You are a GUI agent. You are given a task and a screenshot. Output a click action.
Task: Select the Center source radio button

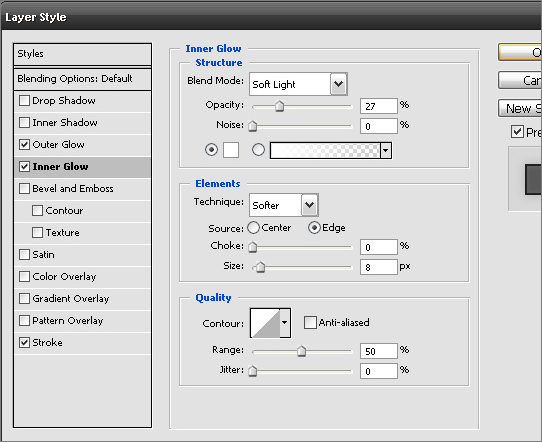[253, 228]
